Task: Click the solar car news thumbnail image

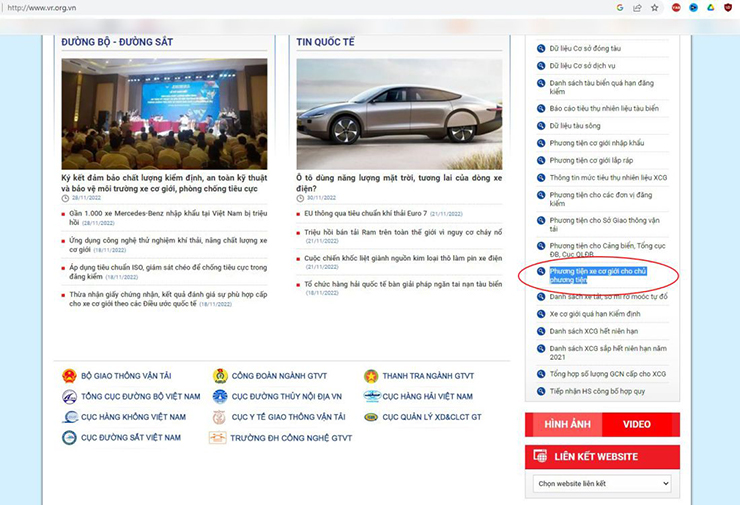Action: tap(399, 113)
